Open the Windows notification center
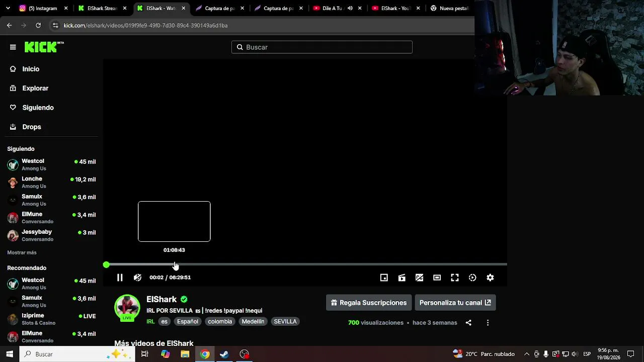 tap(631, 354)
